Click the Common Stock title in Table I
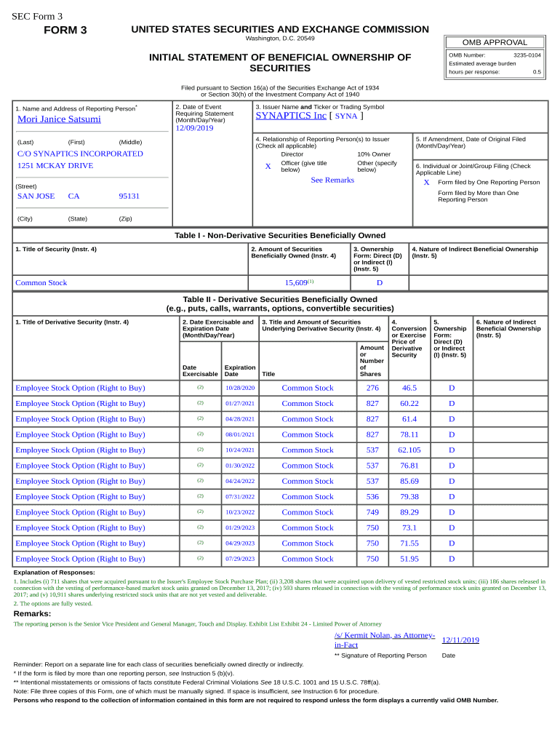 pyautogui.click(x=41, y=283)
